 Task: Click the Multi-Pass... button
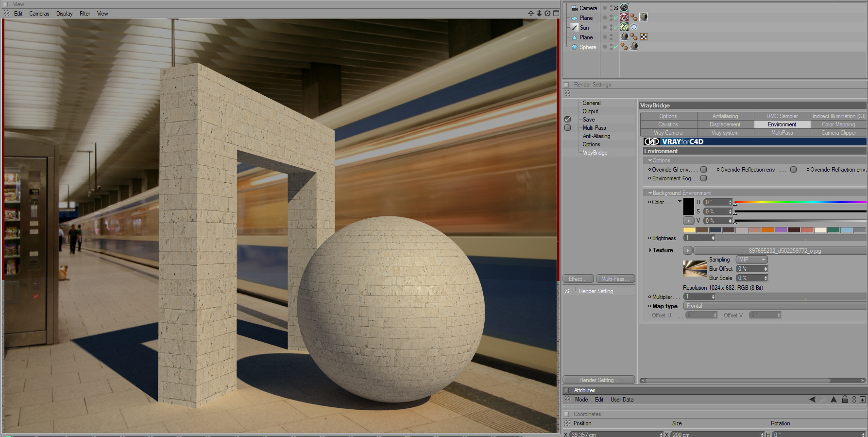pyautogui.click(x=615, y=279)
